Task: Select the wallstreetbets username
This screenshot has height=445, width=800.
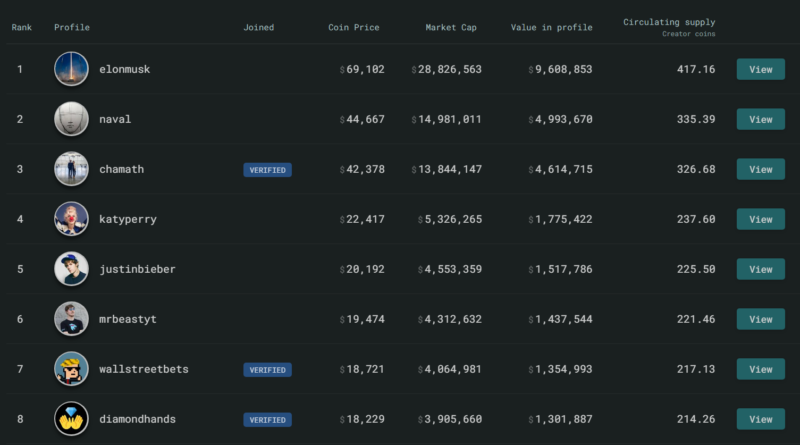Action: coord(144,369)
